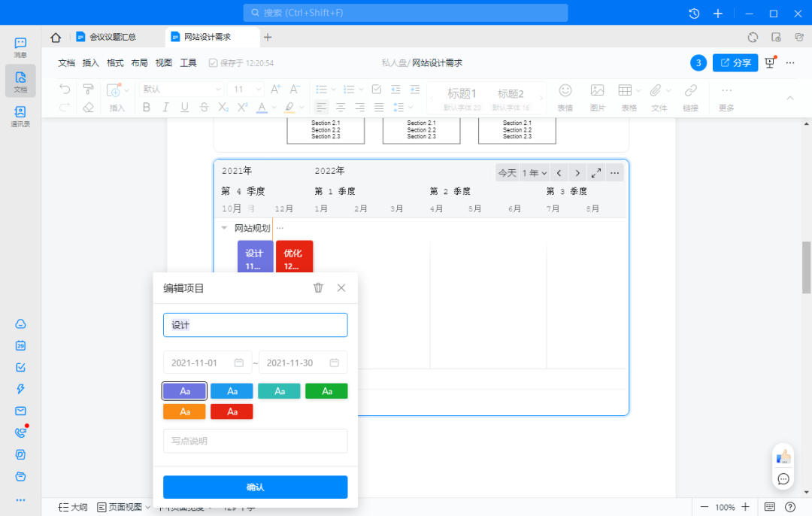Open the 文档 menu
812x516 pixels.
66,62
